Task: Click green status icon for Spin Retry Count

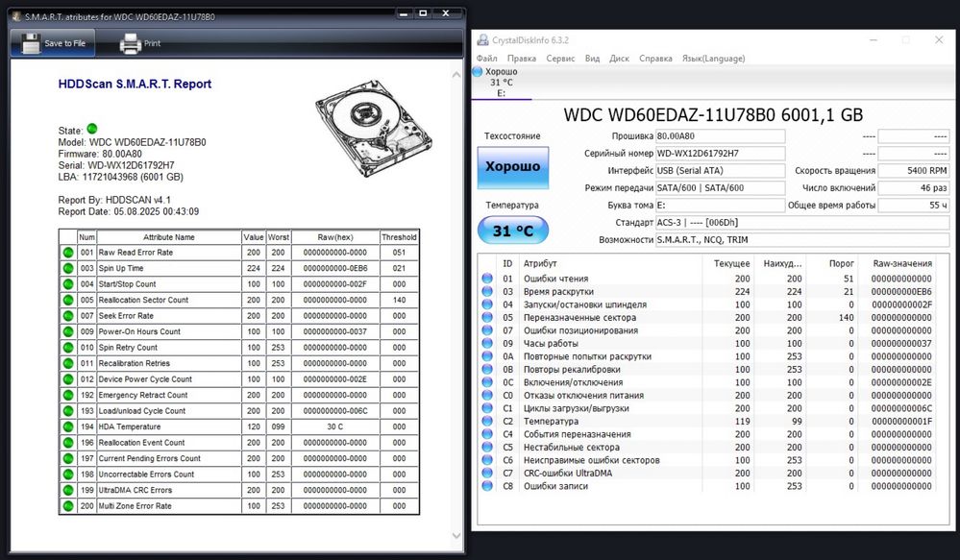Action: [x=68, y=348]
